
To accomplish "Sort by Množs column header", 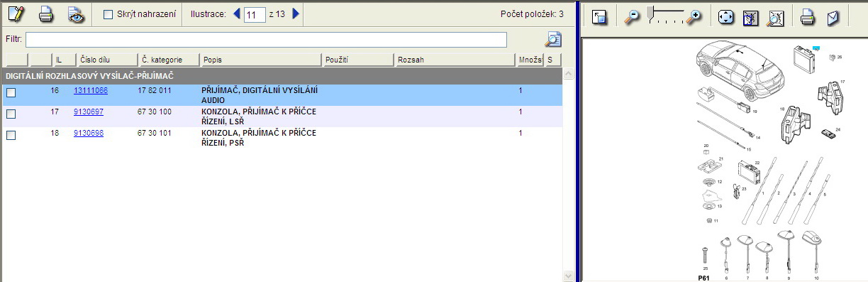I will (x=530, y=60).
